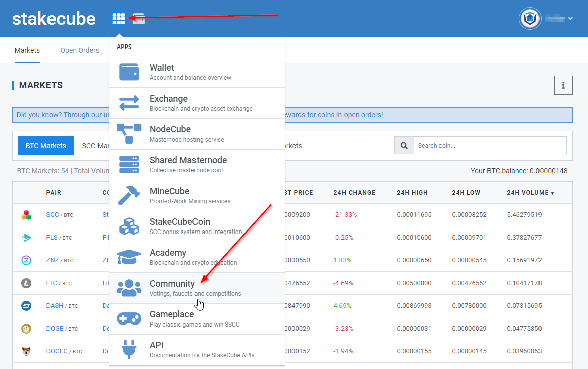Open Exchange menu entry
The image size is (588, 369).
197,103
